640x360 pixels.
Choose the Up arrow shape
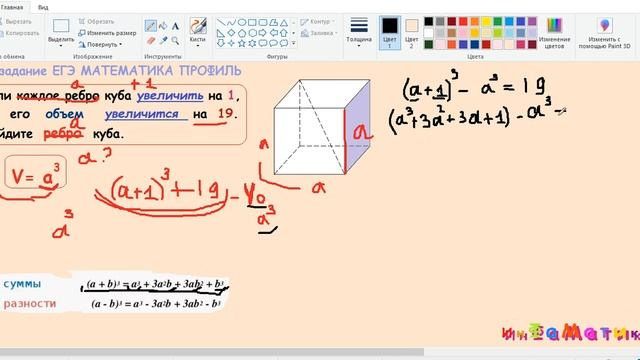point(284,33)
